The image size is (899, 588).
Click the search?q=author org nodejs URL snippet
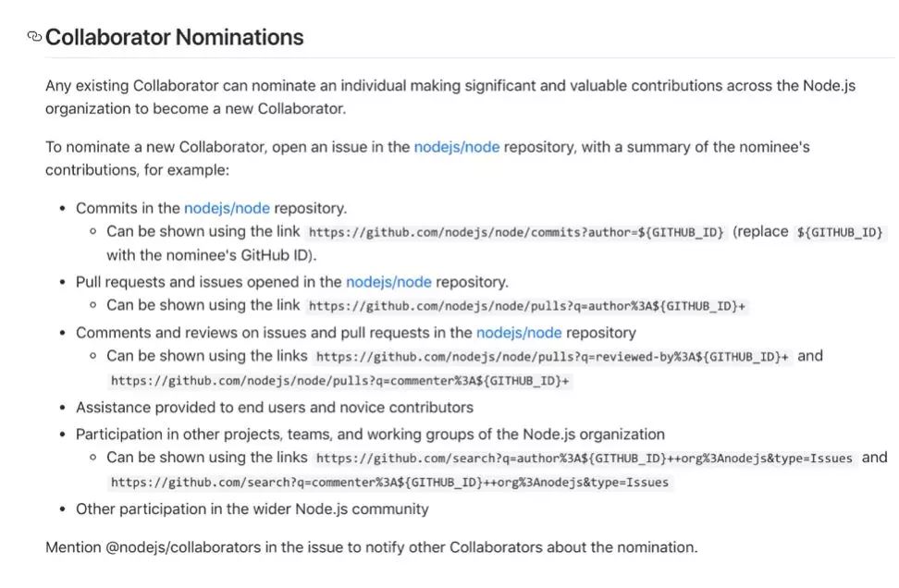585,459
